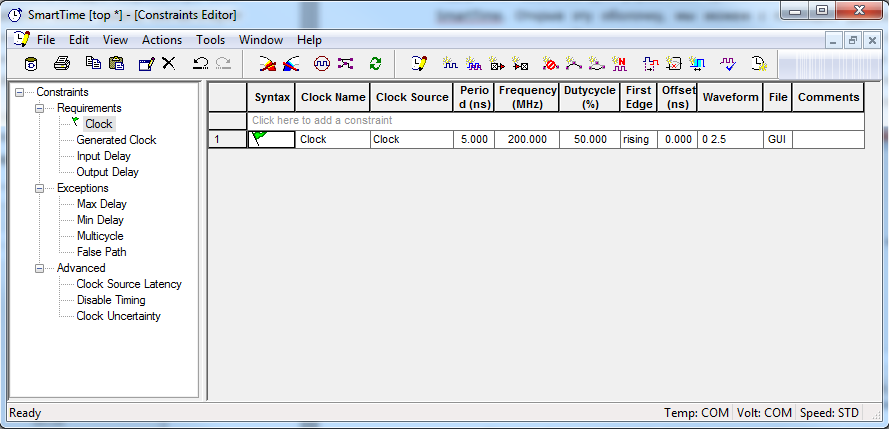The image size is (889, 429).
Task: Click the period cell value 5.000
Action: point(474,139)
